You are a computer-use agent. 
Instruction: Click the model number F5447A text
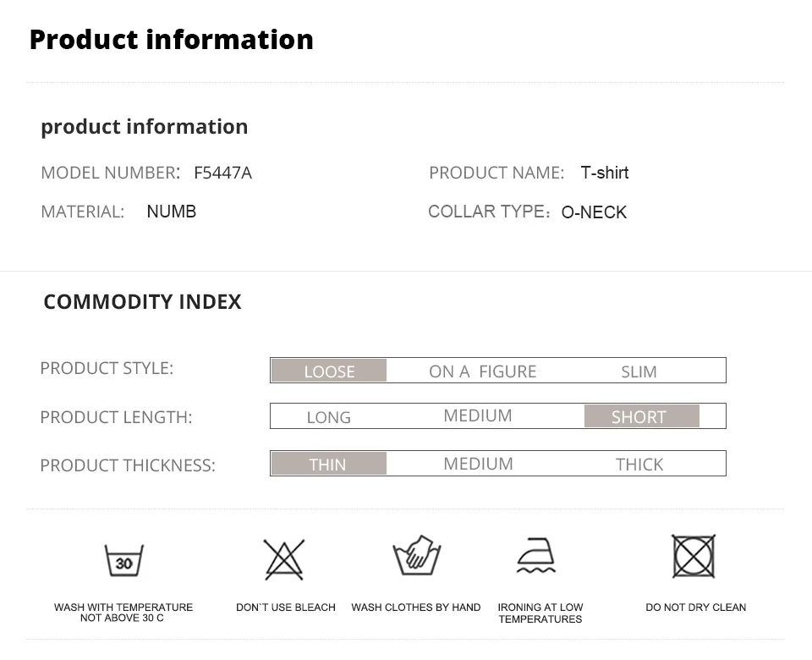point(222,173)
